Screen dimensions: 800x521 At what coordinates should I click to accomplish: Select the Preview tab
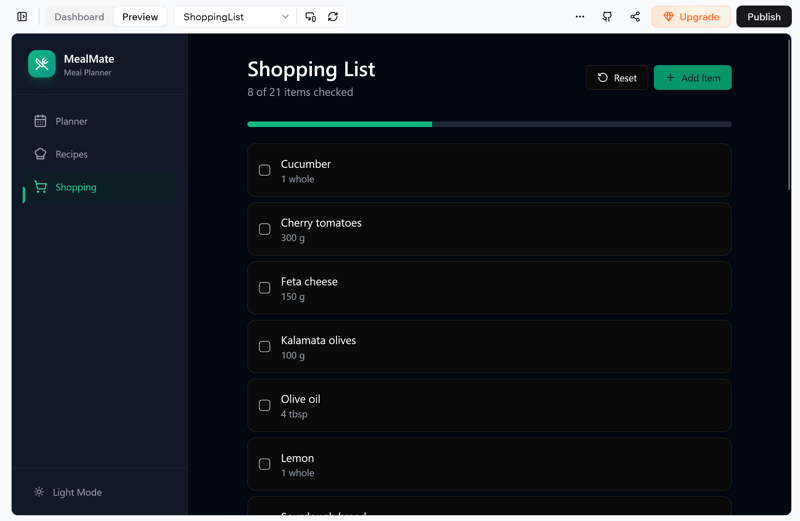coord(140,17)
